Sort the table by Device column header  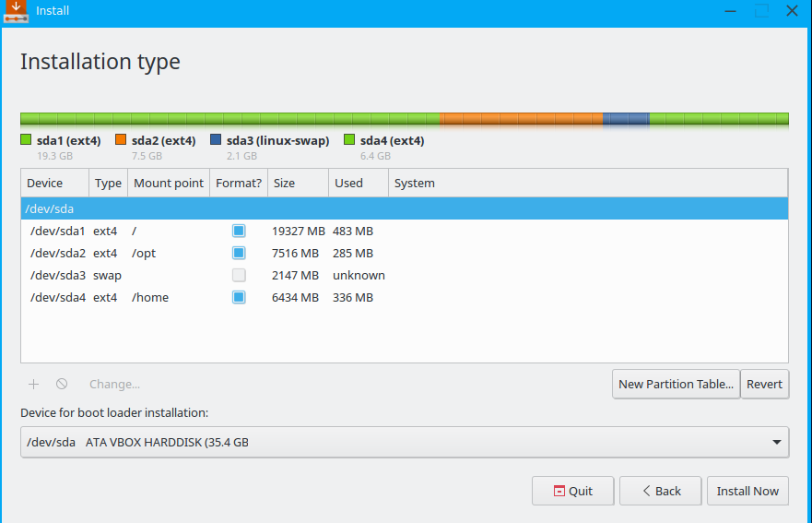click(54, 183)
